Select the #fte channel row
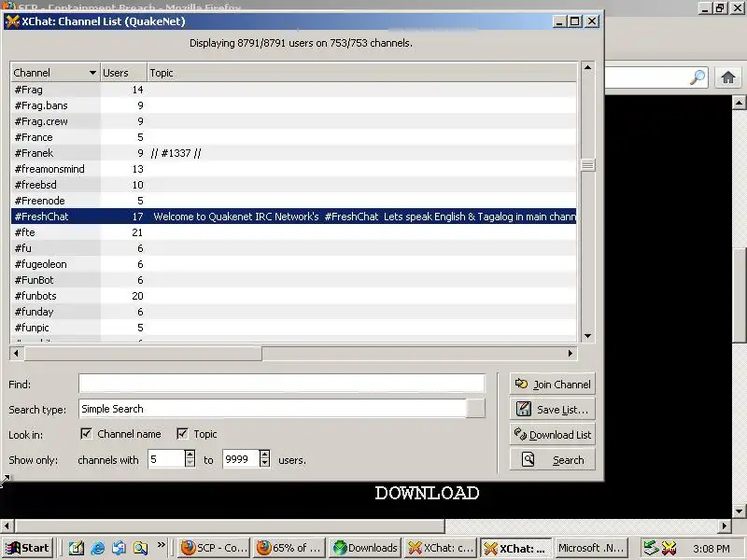This screenshot has height=560, width=747. coord(293,232)
